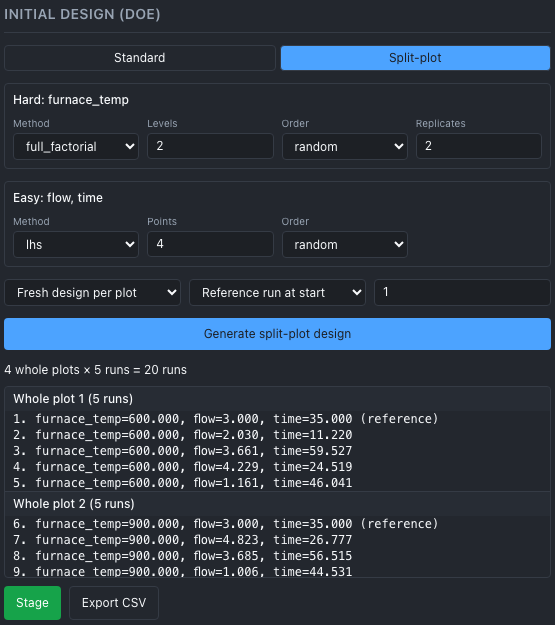This screenshot has height=625, width=555.
Task: Open the lhs method dropdown
Action: tap(76, 245)
